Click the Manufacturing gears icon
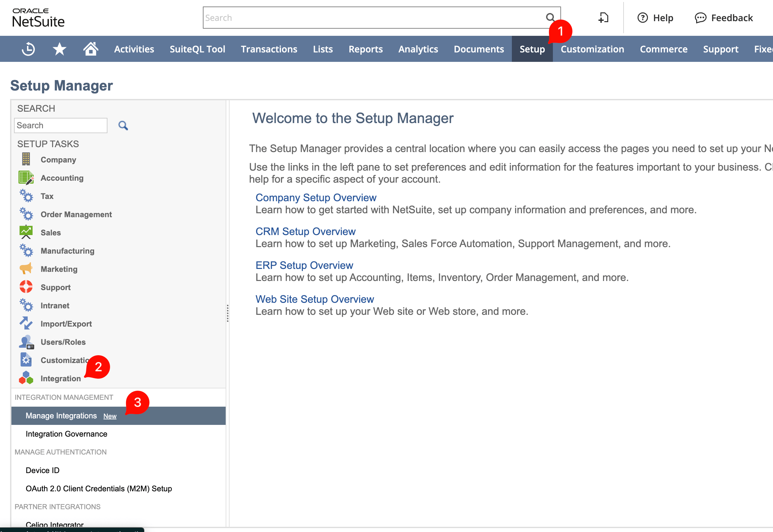The height and width of the screenshot is (532, 773). coord(26,250)
